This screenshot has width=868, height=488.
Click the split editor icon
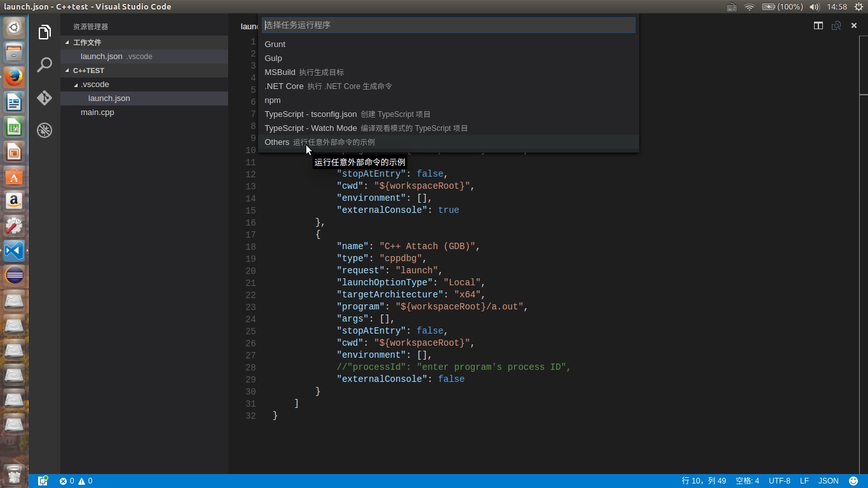[x=818, y=25]
